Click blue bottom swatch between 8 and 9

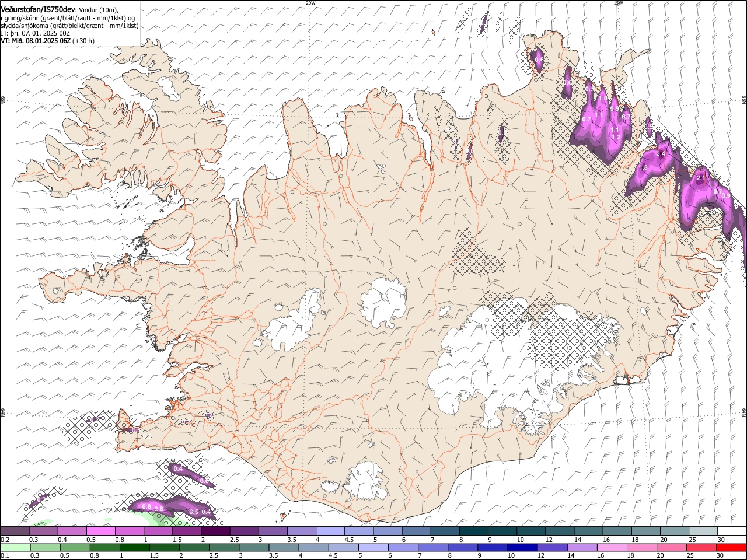462,548
